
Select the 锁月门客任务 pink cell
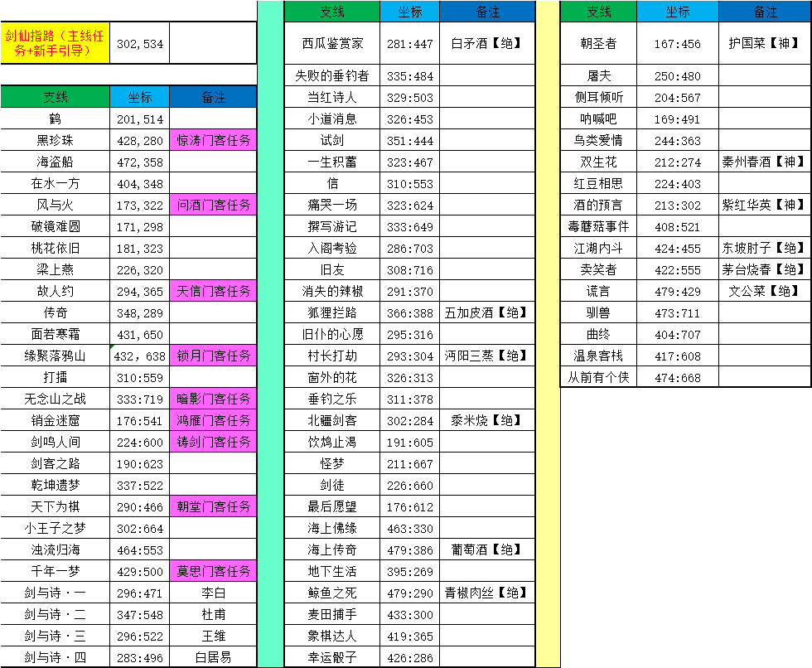tap(214, 356)
